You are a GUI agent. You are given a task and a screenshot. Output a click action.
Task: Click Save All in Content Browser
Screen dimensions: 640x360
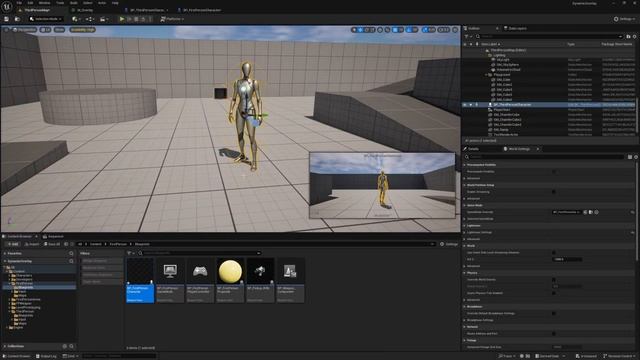(52, 244)
